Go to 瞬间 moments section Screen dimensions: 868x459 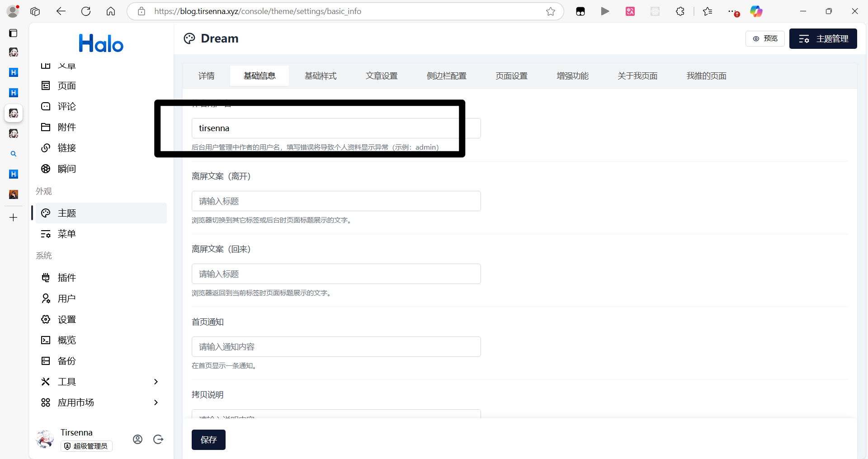pyautogui.click(x=66, y=169)
